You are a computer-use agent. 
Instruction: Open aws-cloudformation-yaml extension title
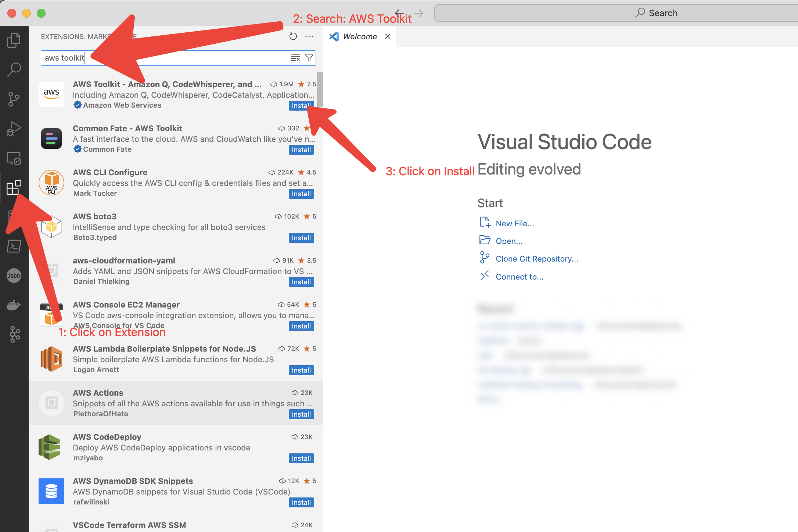coord(124,260)
